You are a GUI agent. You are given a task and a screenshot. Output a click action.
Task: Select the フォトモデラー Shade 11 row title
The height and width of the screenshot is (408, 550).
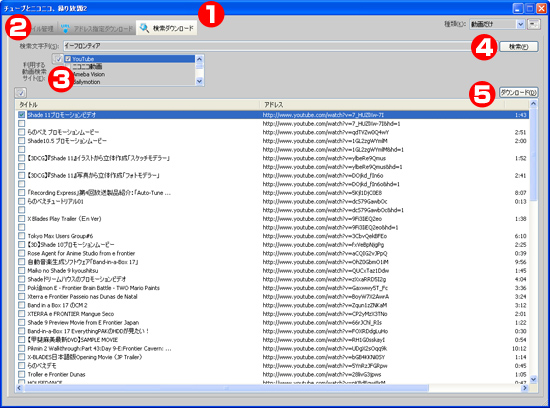tap(94, 175)
